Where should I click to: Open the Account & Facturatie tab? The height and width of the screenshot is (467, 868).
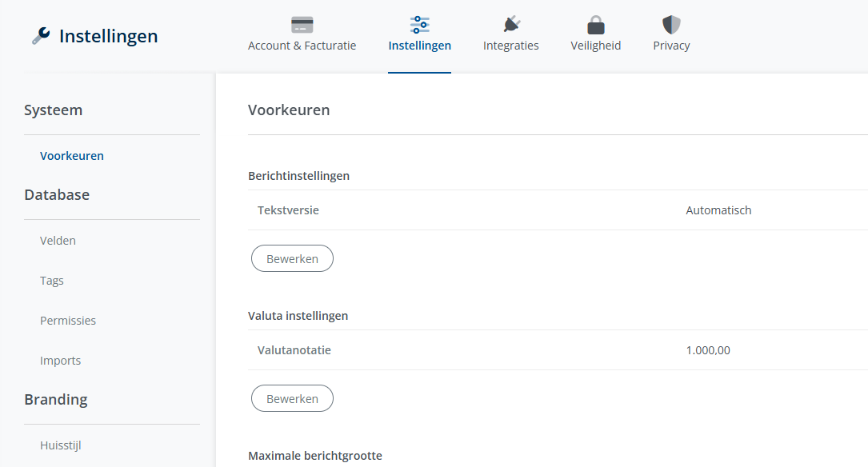pyautogui.click(x=302, y=46)
